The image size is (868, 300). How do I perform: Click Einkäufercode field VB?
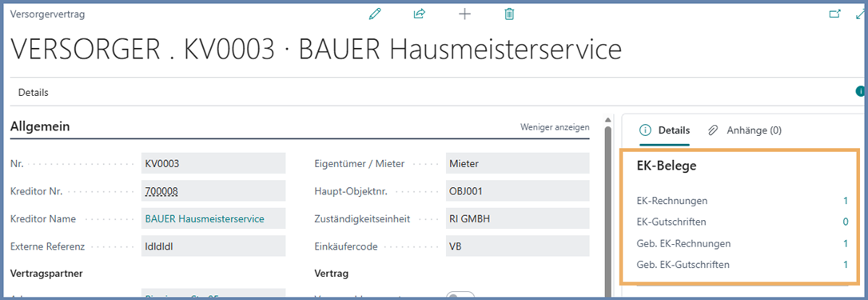(517, 246)
